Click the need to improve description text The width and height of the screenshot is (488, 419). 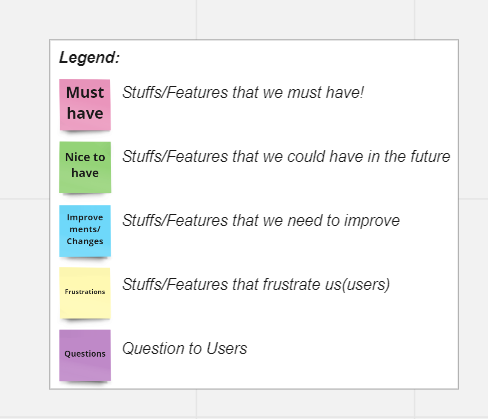[261, 221]
